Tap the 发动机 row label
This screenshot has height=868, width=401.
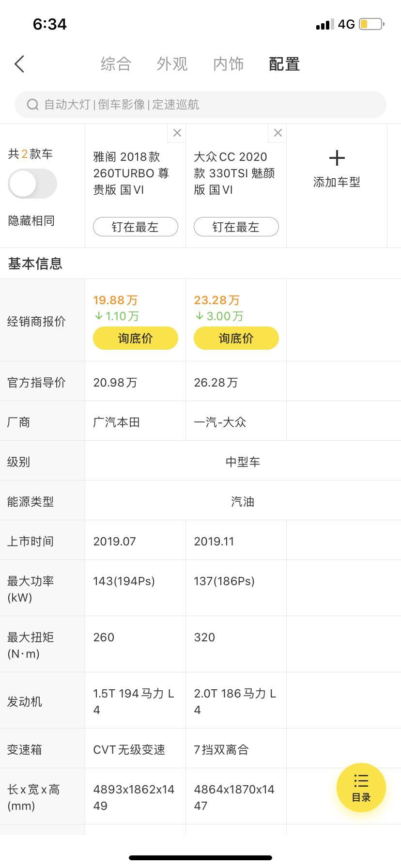[x=24, y=701]
